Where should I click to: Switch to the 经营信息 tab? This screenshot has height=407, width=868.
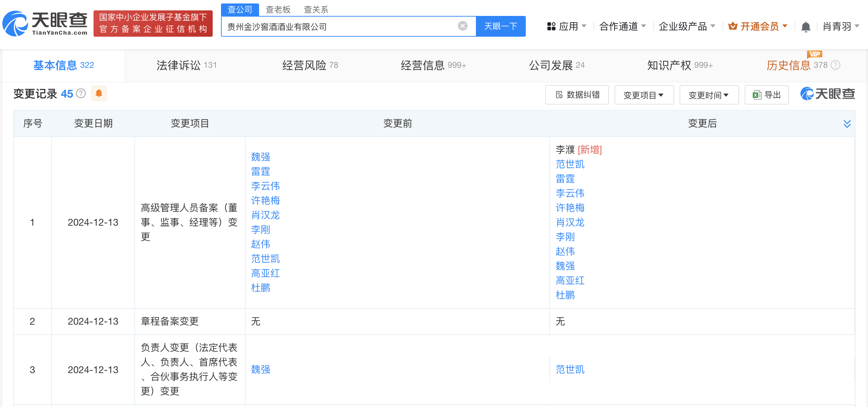(x=433, y=65)
